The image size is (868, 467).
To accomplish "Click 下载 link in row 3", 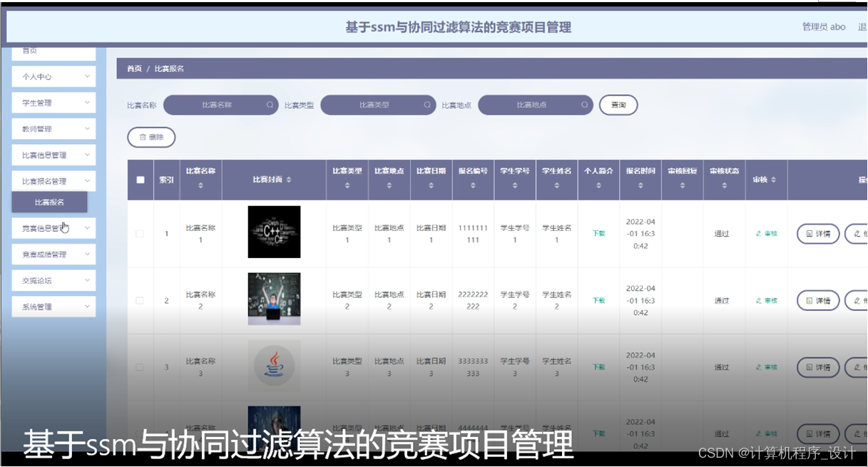I will tap(598, 367).
